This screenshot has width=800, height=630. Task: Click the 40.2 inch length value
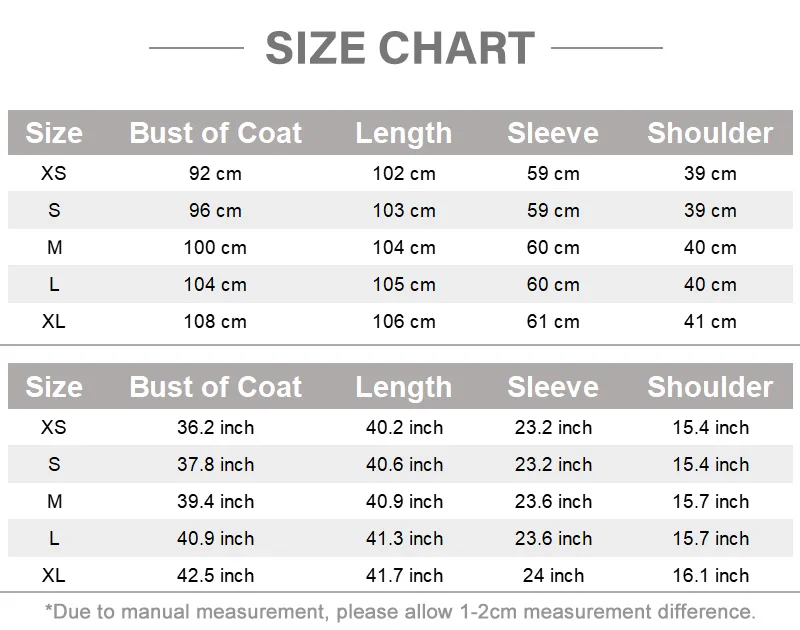click(404, 428)
